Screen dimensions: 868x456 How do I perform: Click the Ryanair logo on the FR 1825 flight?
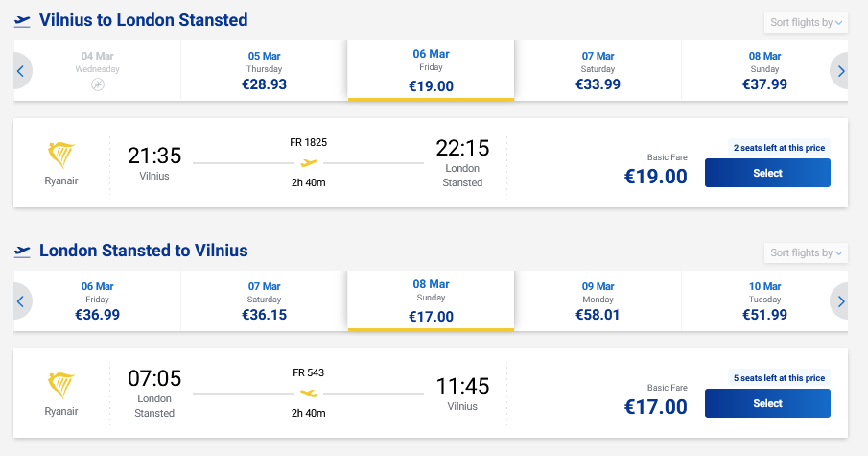tap(60, 155)
